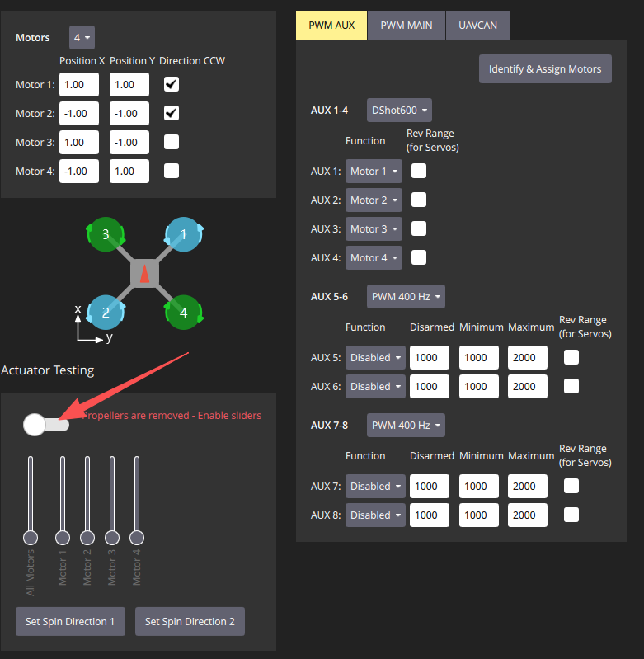644x659 pixels.
Task: Switch to the PWM AUX tab
Action: coord(331,26)
